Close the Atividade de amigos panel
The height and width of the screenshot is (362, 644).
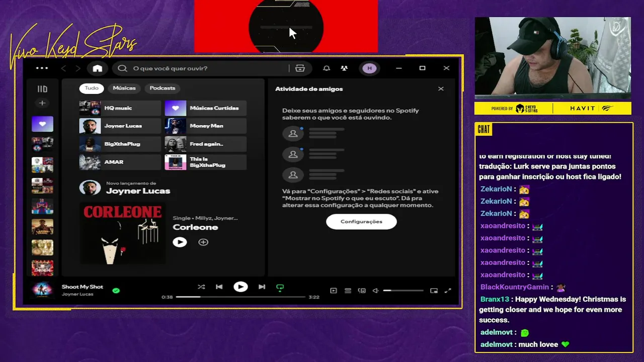(x=441, y=89)
